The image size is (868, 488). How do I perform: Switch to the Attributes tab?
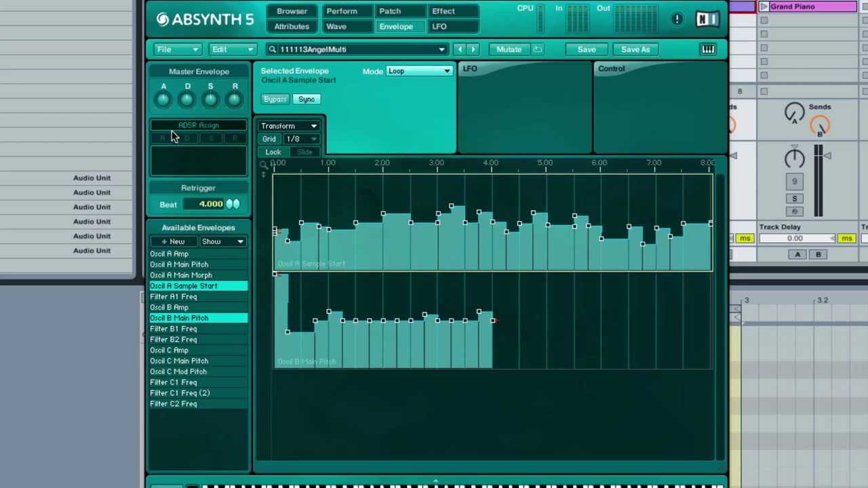coord(292,26)
